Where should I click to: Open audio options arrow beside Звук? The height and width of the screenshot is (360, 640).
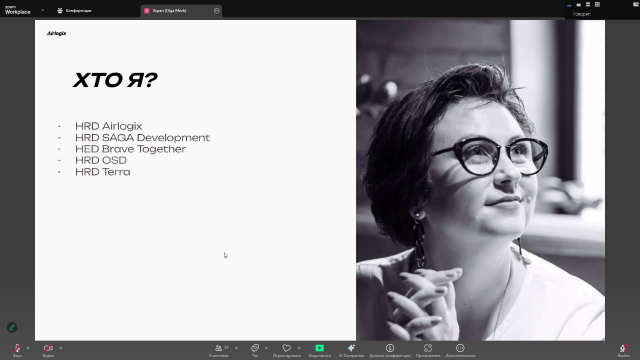[x=28, y=348]
